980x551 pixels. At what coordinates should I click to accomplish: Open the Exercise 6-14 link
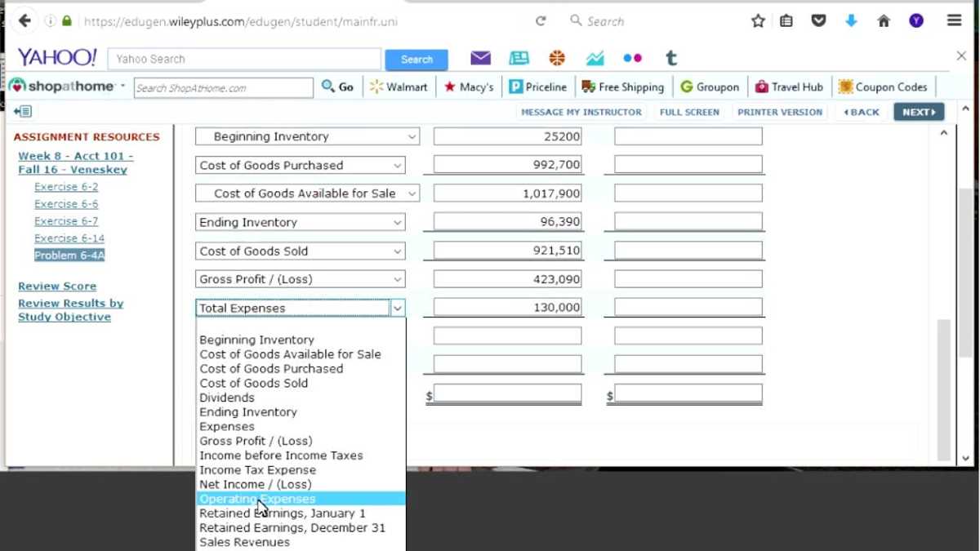click(69, 238)
